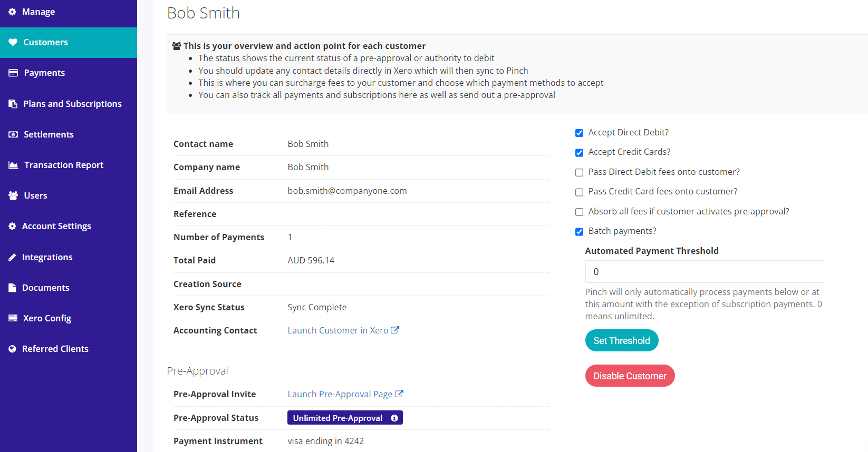Click the Plans and Subscriptions icon
868x452 pixels.
(13, 104)
